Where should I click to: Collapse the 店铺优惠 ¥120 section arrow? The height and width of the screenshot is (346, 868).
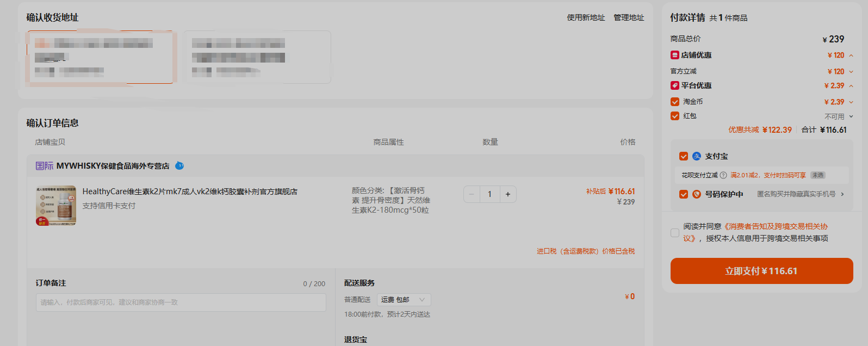click(851, 55)
